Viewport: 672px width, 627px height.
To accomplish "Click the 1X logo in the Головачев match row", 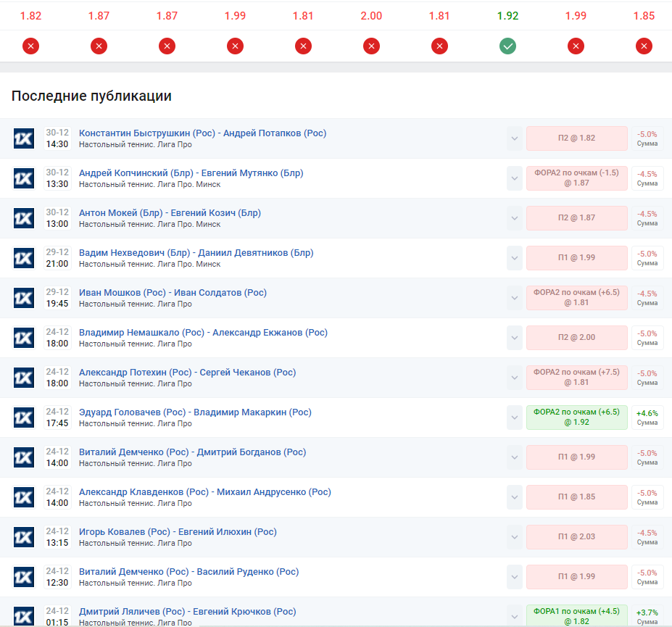I will point(24,418).
